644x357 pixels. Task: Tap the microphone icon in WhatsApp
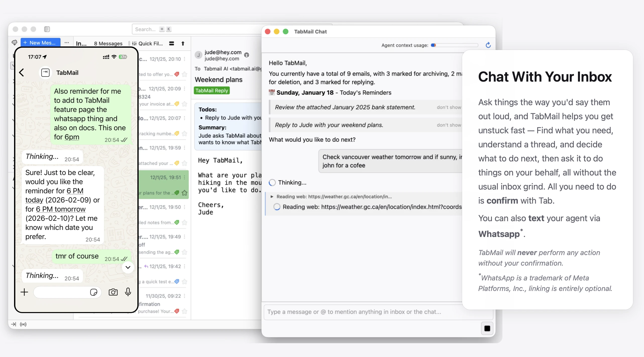[128, 292]
